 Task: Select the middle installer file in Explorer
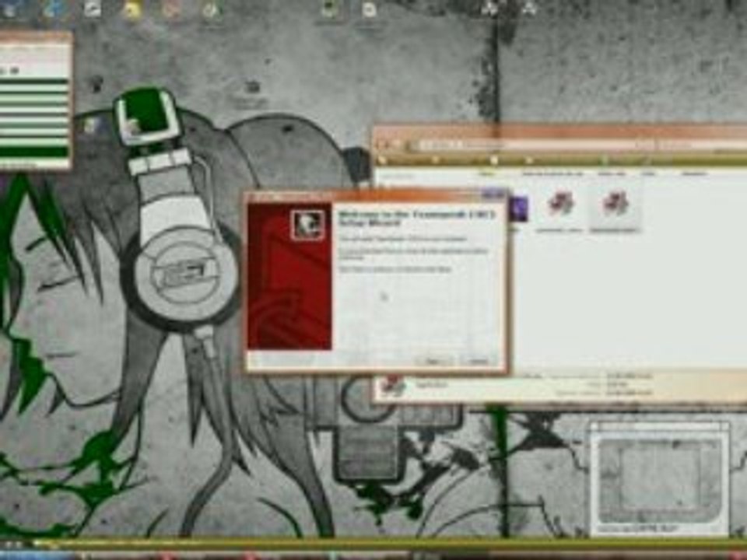pyautogui.click(x=559, y=208)
